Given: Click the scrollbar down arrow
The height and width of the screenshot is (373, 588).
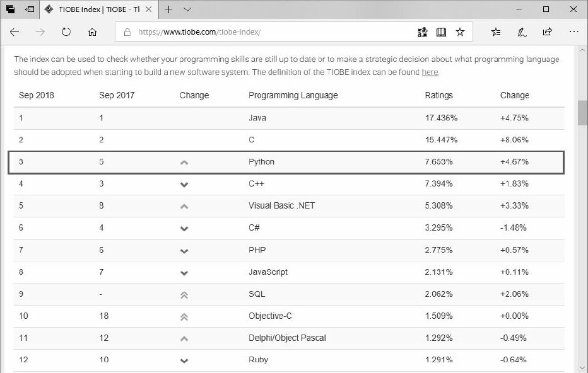Looking at the screenshot, I should coord(582,368).
